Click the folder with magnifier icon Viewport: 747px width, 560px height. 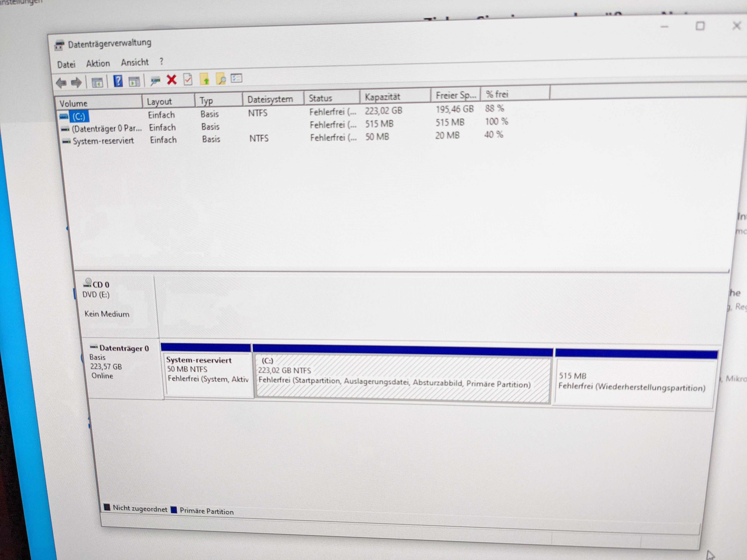[x=221, y=79]
